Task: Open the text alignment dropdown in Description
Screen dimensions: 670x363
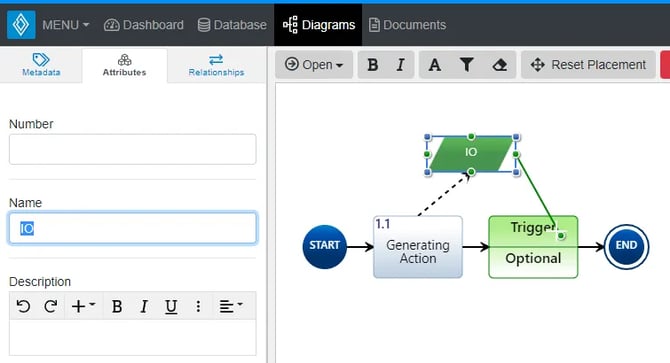Action: pos(231,306)
